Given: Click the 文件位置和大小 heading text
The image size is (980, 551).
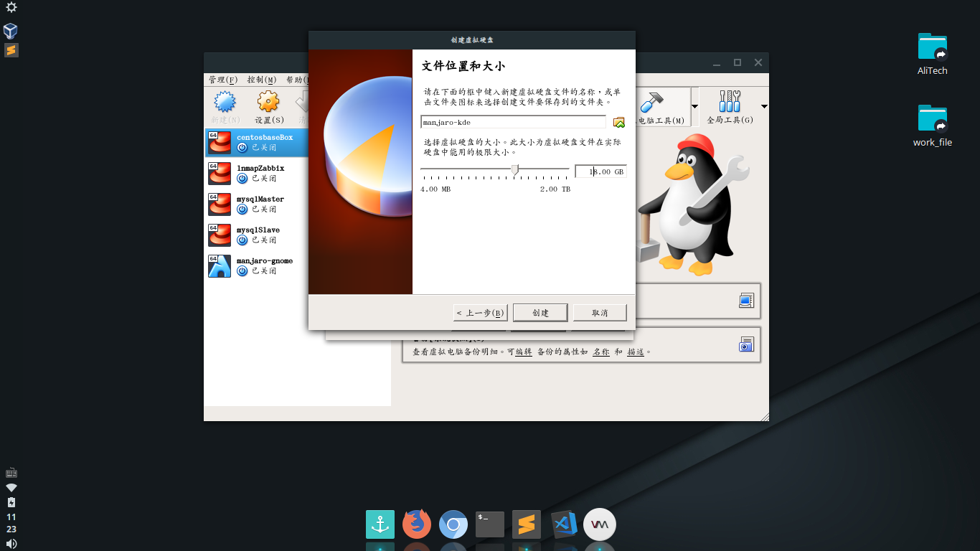Looking at the screenshot, I should coord(463,66).
